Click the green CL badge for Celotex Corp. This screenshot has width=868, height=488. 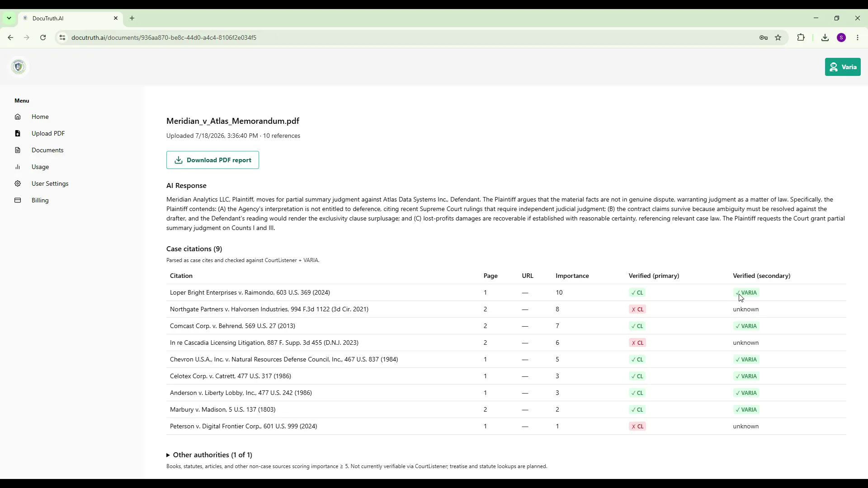tap(637, 376)
